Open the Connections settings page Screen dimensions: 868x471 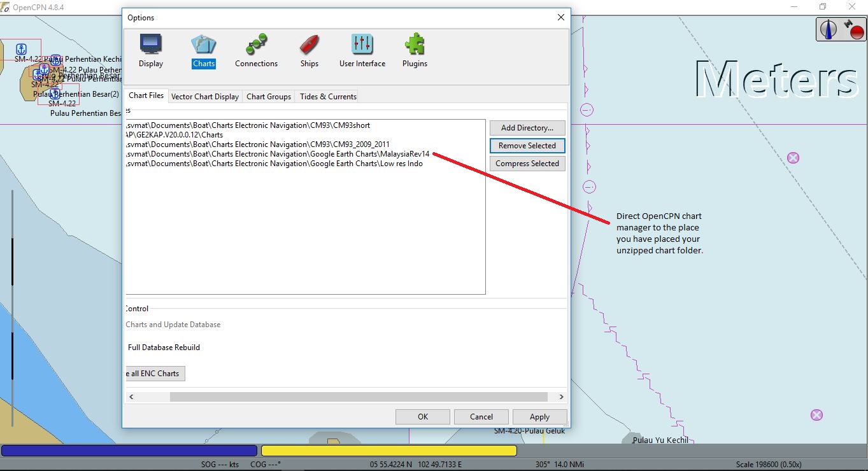pos(256,51)
